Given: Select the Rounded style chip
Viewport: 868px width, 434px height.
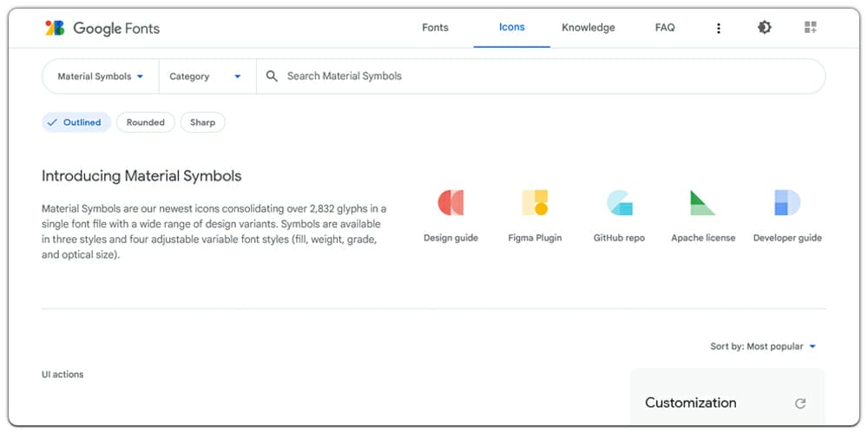Looking at the screenshot, I should tap(146, 122).
